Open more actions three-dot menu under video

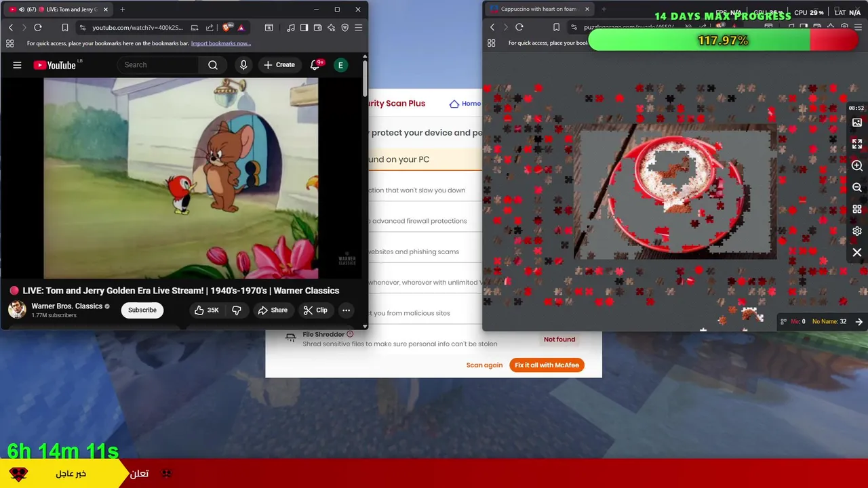[x=346, y=310]
